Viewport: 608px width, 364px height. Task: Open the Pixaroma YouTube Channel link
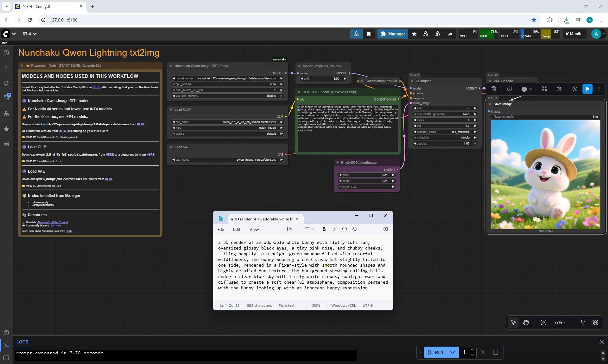click(53, 222)
